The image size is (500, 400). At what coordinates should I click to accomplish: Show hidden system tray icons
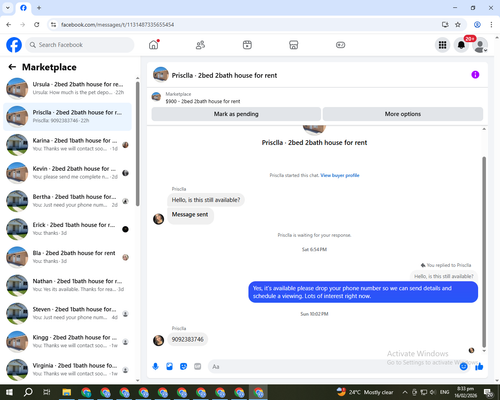(x=405, y=392)
